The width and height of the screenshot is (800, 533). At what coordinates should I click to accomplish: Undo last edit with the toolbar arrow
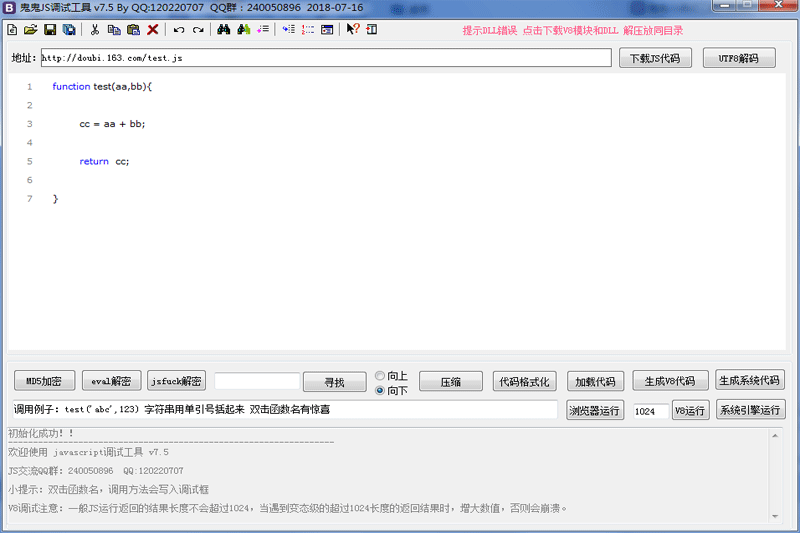[179, 30]
